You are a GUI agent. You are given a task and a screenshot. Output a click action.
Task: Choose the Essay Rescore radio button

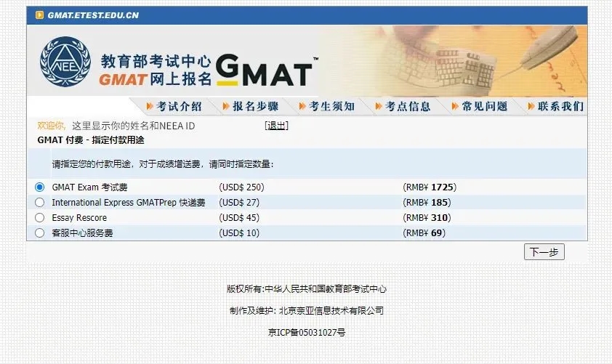pyautogui.click(x=40, y=217)
